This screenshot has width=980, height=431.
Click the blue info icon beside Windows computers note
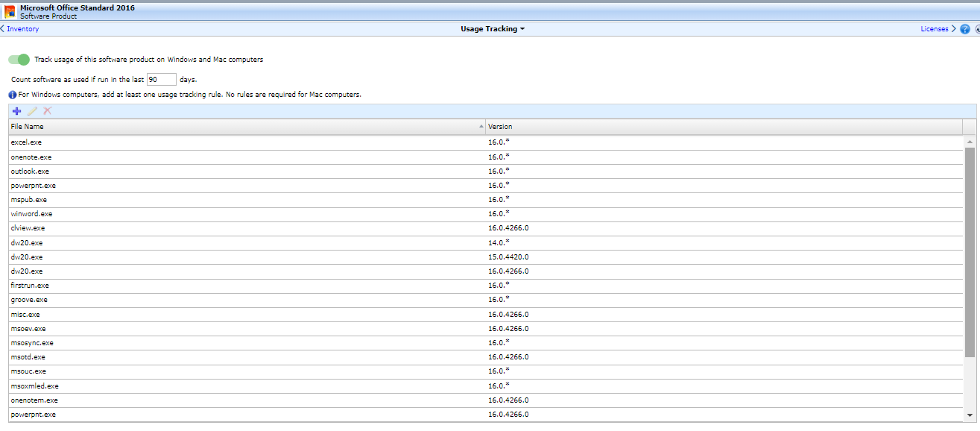(13, 95)
